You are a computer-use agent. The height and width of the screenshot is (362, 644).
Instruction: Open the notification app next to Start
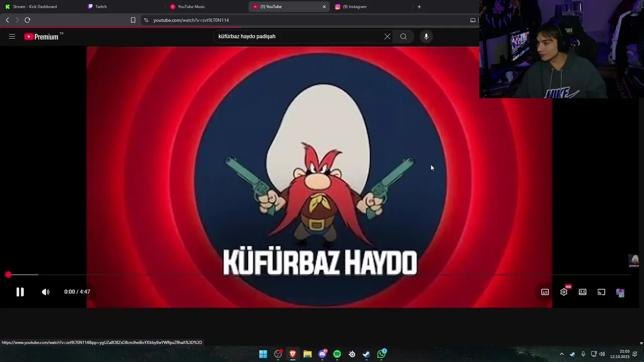tap(278, 354)
